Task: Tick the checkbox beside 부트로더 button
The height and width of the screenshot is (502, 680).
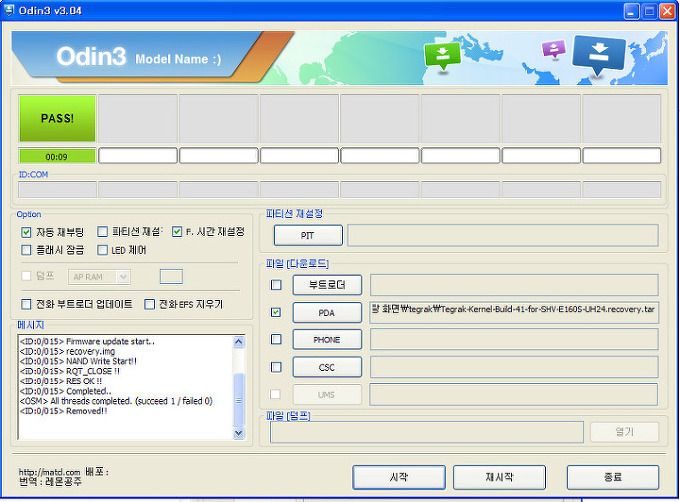Action: (x=276, y=285)
